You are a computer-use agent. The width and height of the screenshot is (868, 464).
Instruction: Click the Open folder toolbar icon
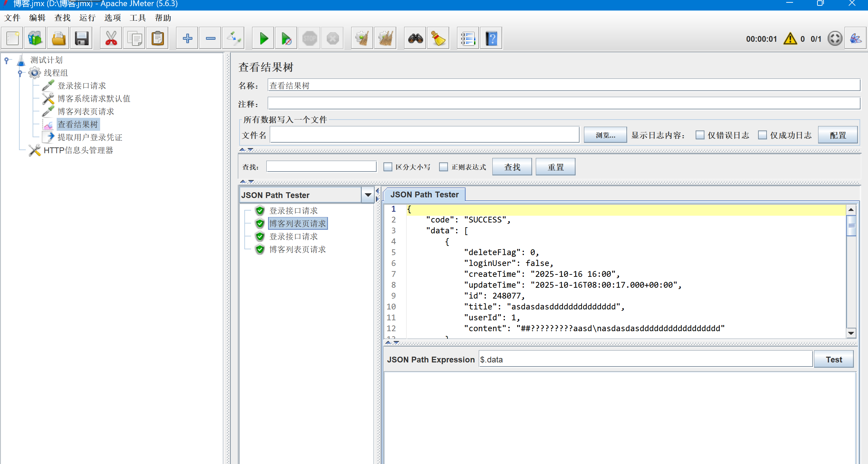[x=58, y=38]
